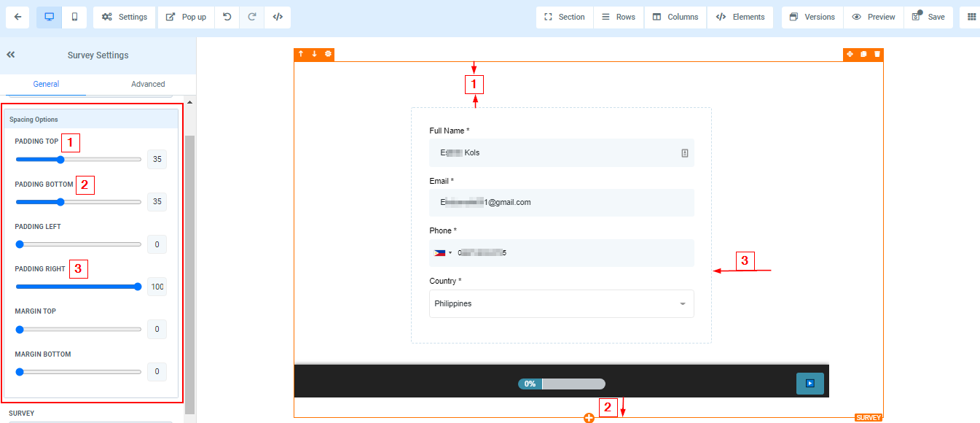Open survey element gear settings
Viewport: 980px width, 423px height.
328,54
